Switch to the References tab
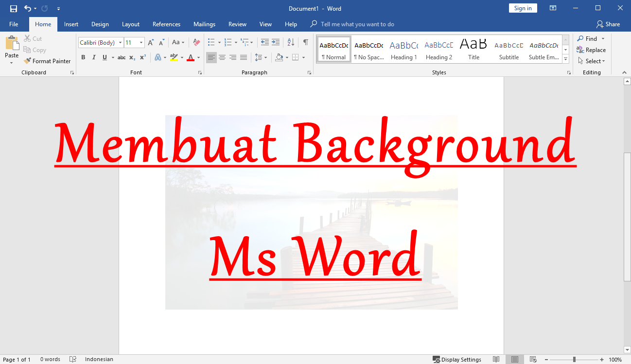 [166, 24]
